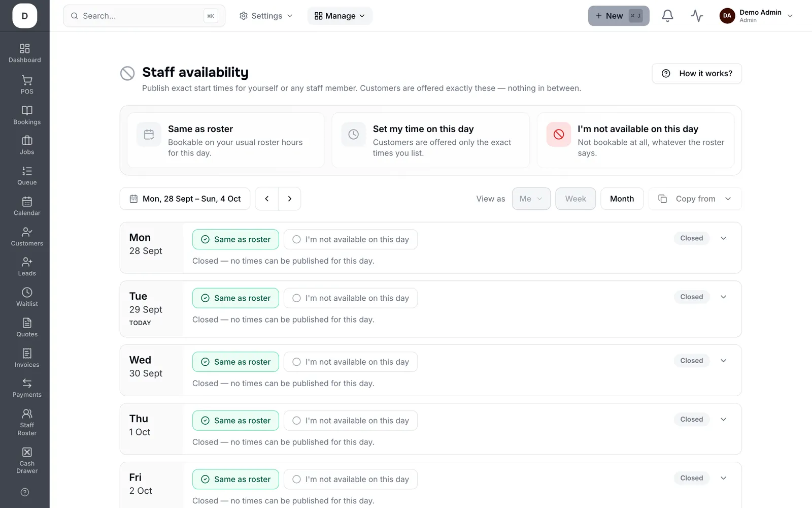Focus the Search field
Viewport: 812px width, 508px height.
pos(144,16)
